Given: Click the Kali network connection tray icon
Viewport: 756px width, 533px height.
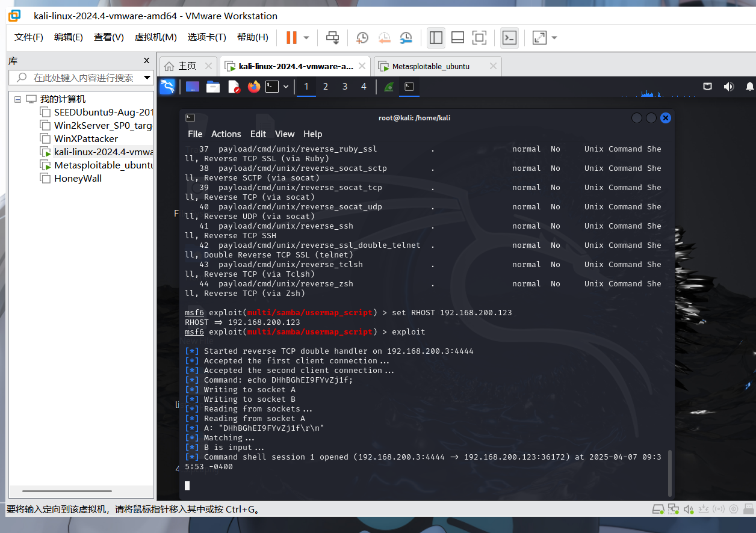Looking at the screenshot, I should tap(708, 87).
